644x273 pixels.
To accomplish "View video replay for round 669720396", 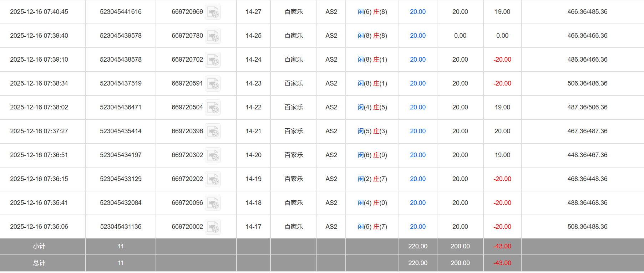I will pyautogui.click(x=213, y=132).
